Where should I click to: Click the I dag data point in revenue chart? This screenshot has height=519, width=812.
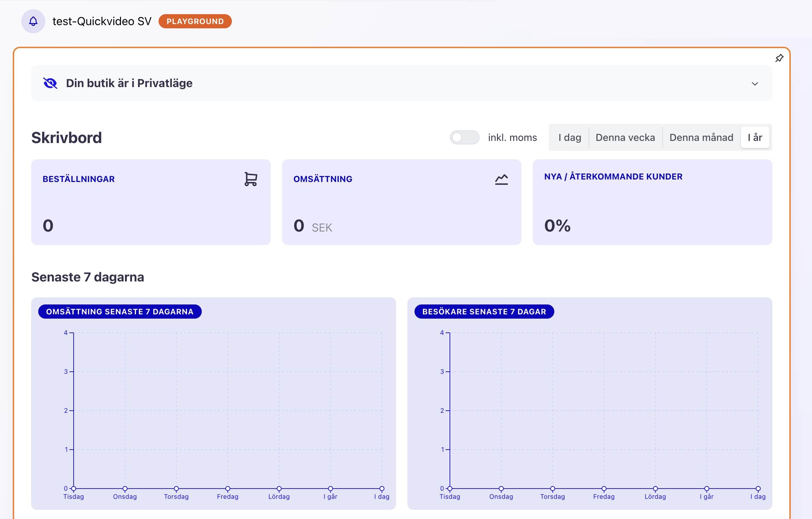pos(382,489)
